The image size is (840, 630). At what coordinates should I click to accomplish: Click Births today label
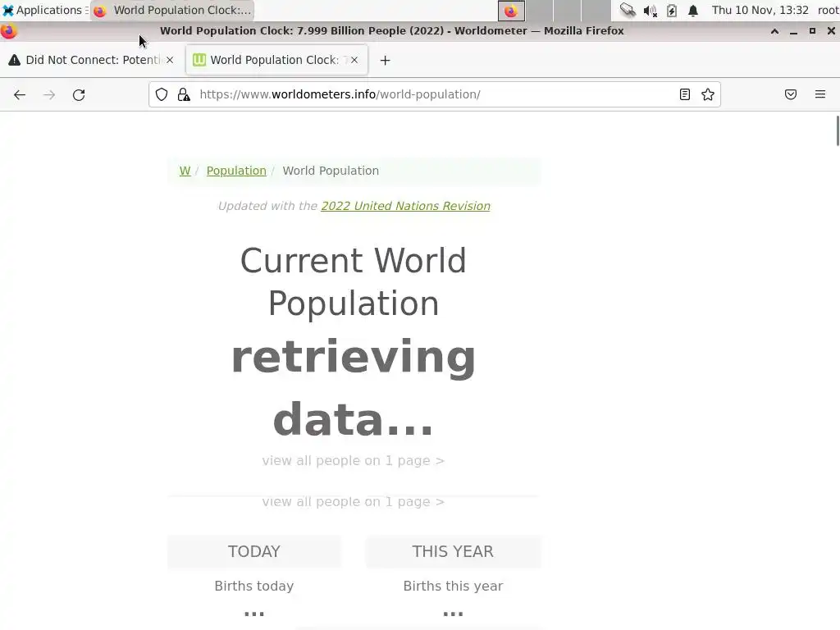(254, 586)
